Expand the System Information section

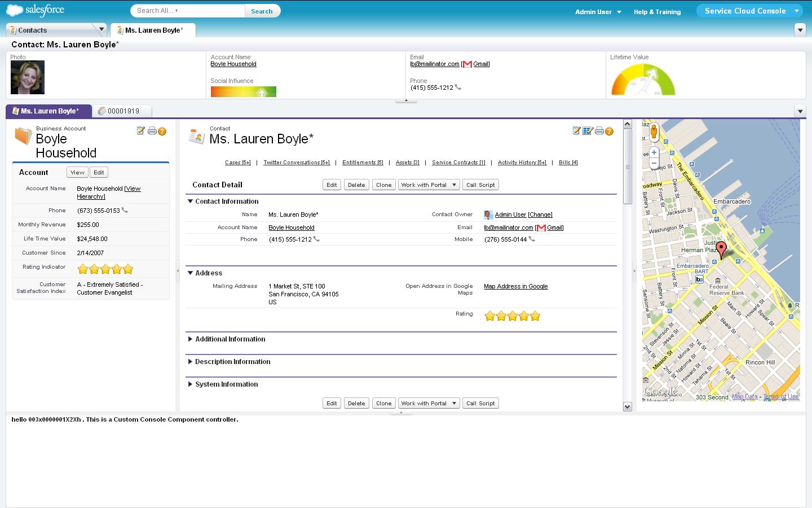coord(191,384)
